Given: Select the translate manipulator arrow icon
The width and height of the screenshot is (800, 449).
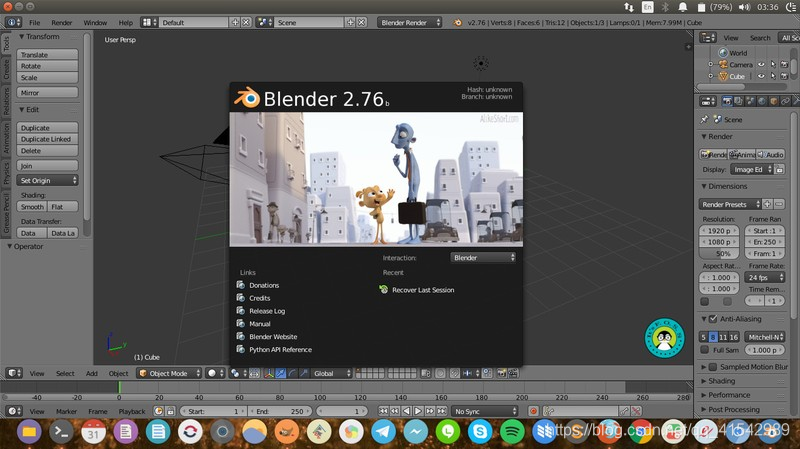Looking at the screenshot, I should coord(281,373).
